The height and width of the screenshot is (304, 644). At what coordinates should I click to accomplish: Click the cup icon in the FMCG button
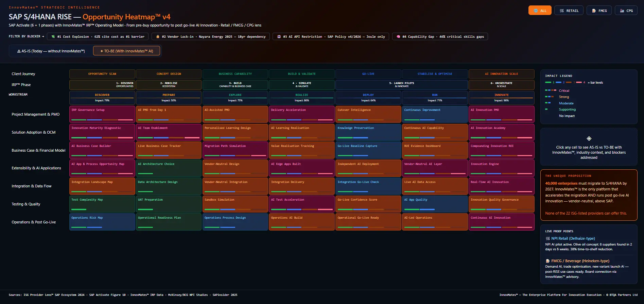point(594,11)
